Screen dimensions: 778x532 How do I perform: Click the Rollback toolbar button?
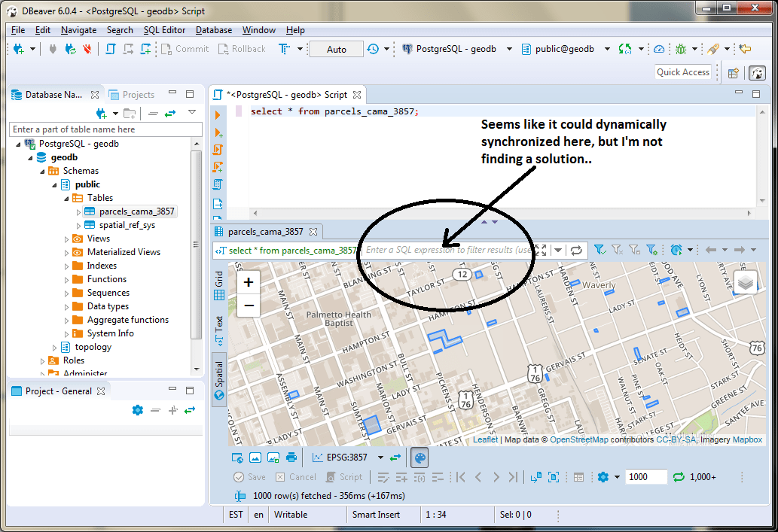(x=242, y=49)
